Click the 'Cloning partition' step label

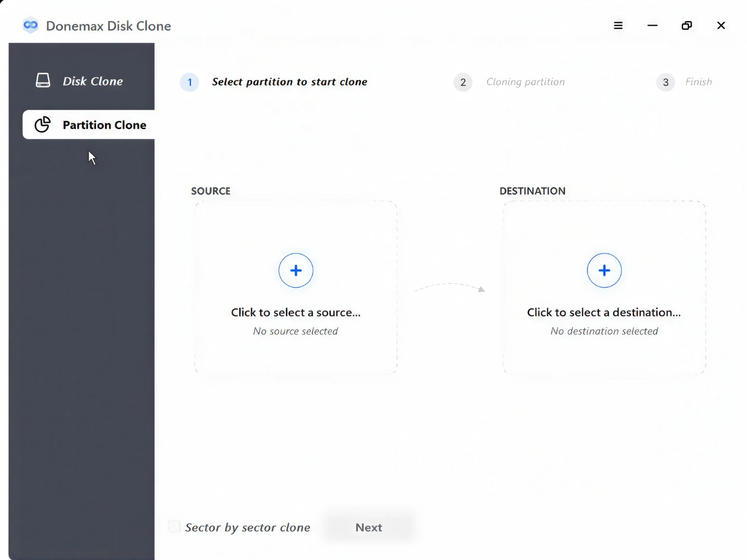pyautogui.click(x=525, y=82)
